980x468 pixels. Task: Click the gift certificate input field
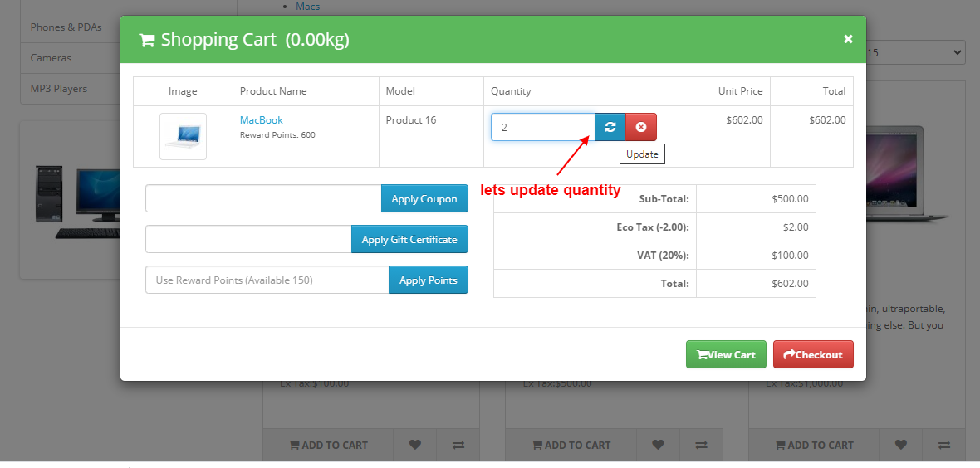pyautogui.click(x=249, y=239)
